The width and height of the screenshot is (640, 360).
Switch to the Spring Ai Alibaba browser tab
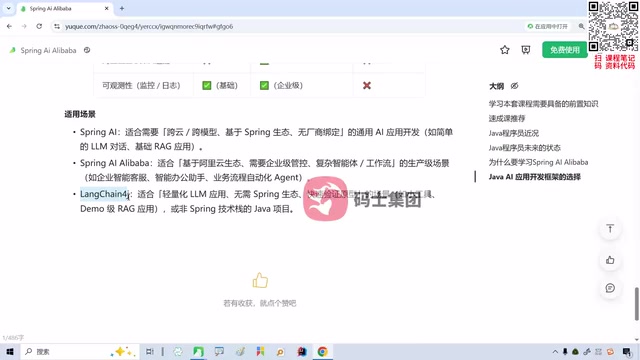pyautogui.click(x=65, y=9)
